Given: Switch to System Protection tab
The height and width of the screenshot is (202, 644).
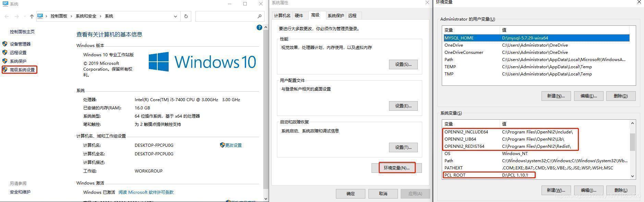Looking at the screenshot, I should coord(336,15).
